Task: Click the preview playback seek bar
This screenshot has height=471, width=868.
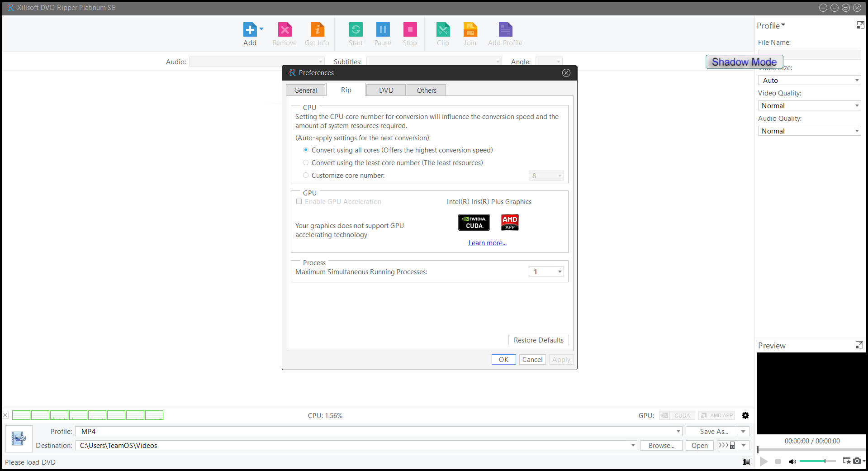Action: coord(811,449)
